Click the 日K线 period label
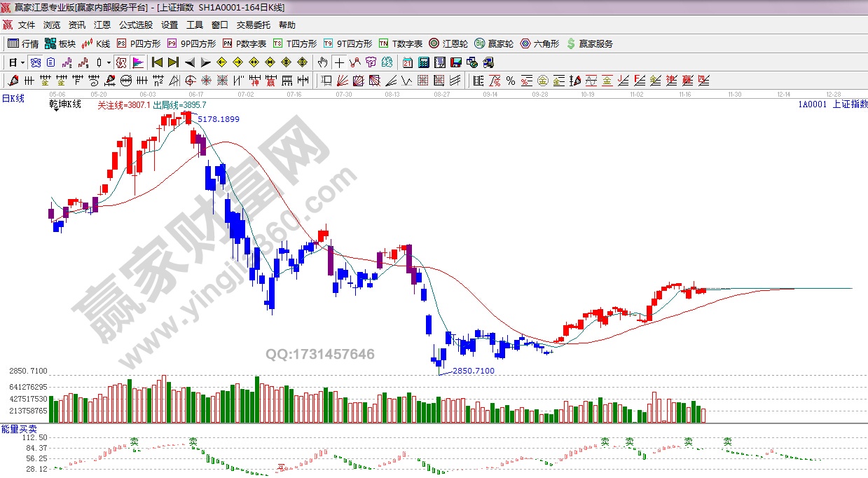Viewport: 868px width, 478px height. (13, 99)
